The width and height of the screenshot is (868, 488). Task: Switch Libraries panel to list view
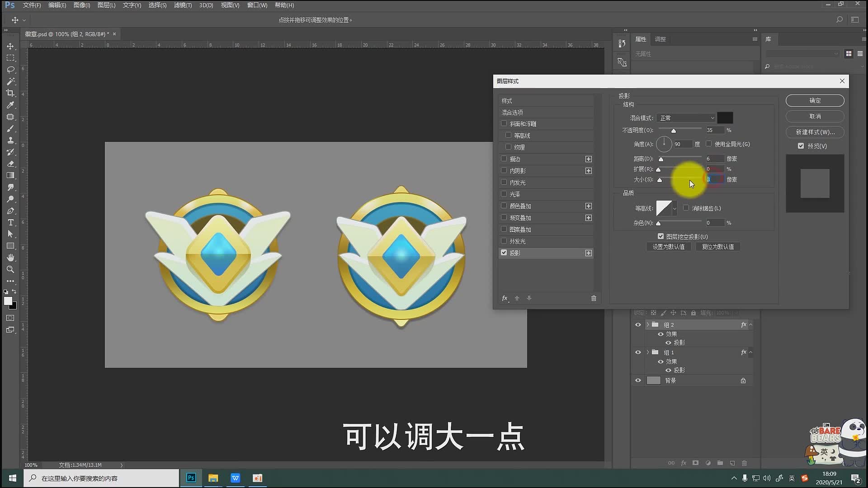[860, 53]
